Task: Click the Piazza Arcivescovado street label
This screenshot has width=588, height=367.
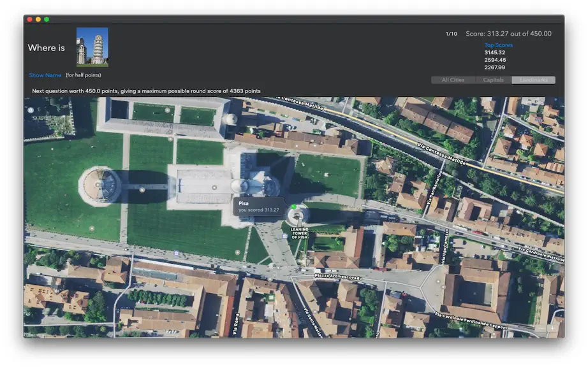Action: 338,277
